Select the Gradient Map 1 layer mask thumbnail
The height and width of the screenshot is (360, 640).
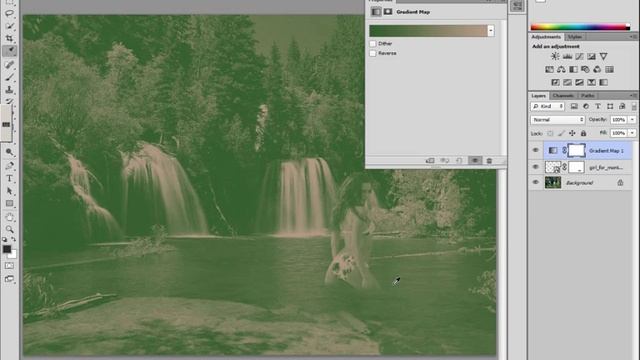point(576,150)
